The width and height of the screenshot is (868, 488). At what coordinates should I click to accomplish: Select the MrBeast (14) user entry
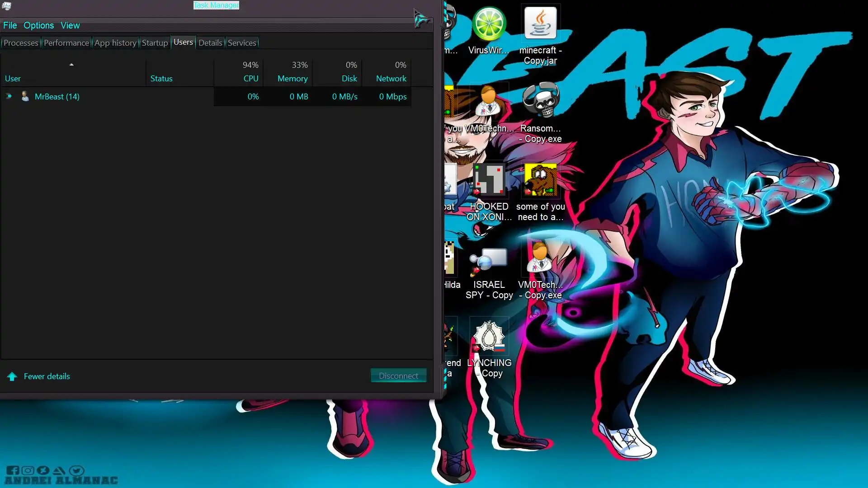57,97
